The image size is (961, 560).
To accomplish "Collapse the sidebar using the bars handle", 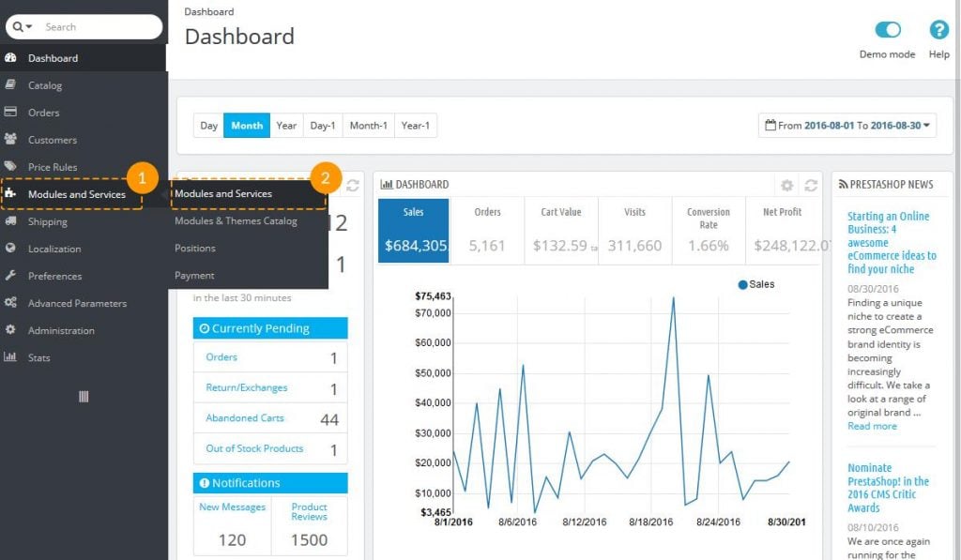I will click(84, 397).
